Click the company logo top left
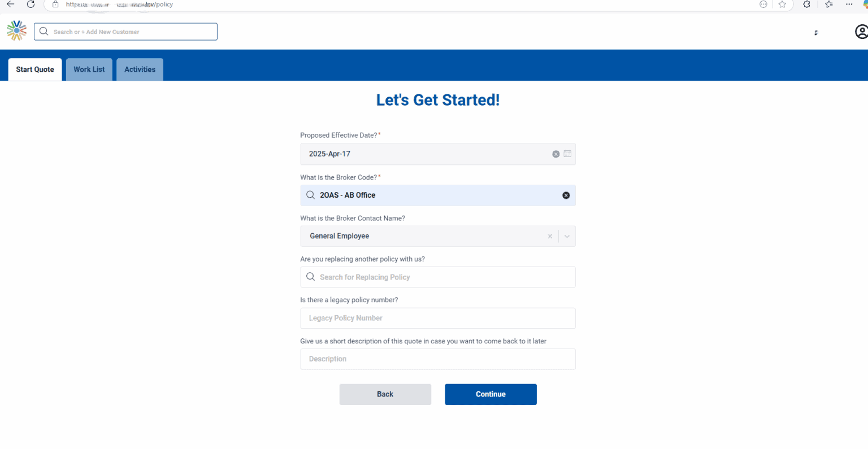This screenshot has width=868, height=449. point(16,30)
